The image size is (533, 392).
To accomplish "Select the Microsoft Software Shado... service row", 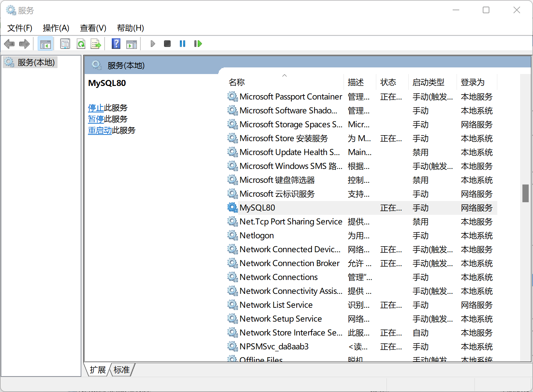I will pos(362,110).
